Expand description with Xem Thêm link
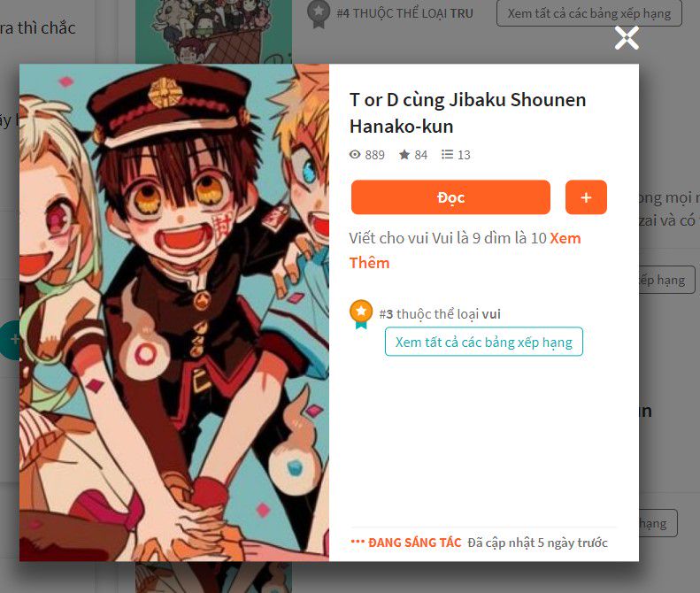Image resolution: width=700 pixels, height=593 pixels. pyautogui.click(x=465, y=250)
